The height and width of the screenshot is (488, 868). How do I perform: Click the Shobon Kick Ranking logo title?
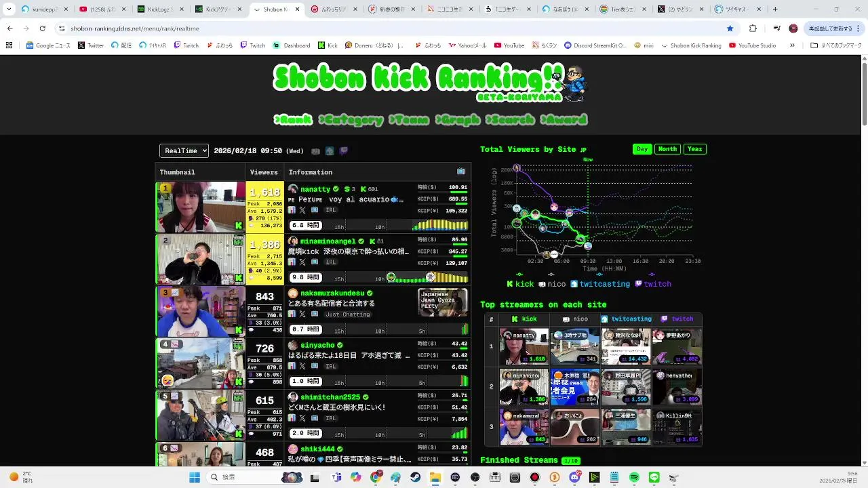(430, 81)
